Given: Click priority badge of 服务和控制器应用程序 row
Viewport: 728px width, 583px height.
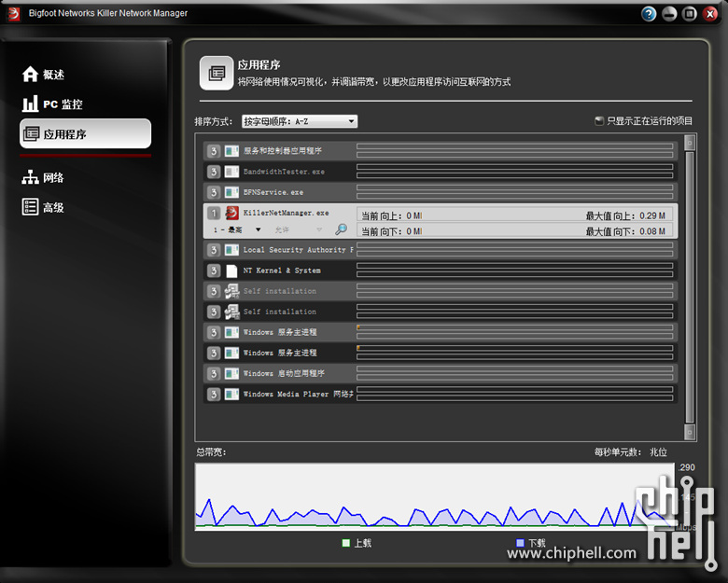Looking at the screenshot, I should pos(214,151).
